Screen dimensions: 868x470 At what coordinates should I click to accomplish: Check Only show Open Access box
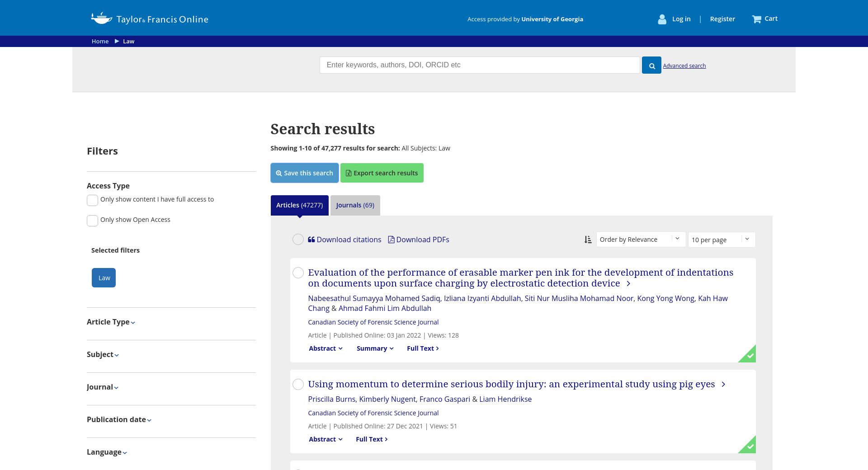tap(92, 221)
